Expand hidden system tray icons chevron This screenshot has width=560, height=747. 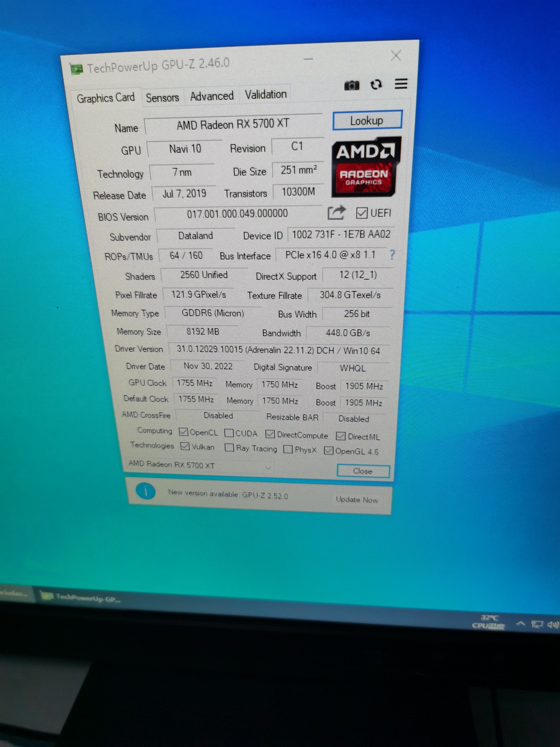pyautogui.click(x=520, y=624)
